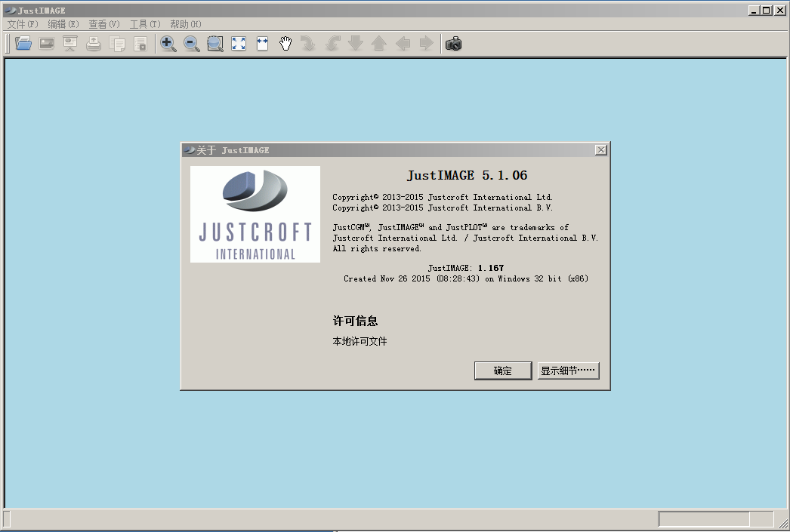Click the rotate clockwise arrow icon
The image size is (790, 532).
click(308, 44)
